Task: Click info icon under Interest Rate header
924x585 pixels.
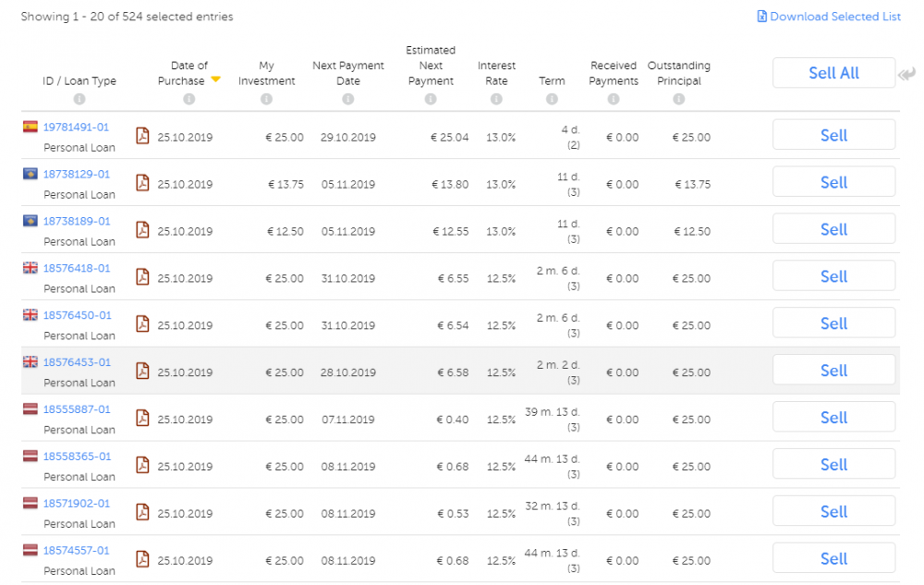Action: [x=496, y=99]
